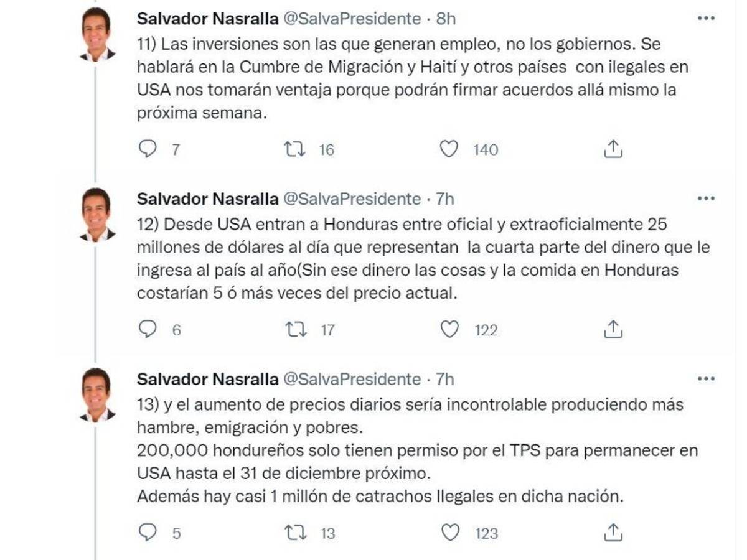747x560 pixels.
Task: Open Salvador Nasralla's profile from first tweet
Action: [x=207, y=19]
